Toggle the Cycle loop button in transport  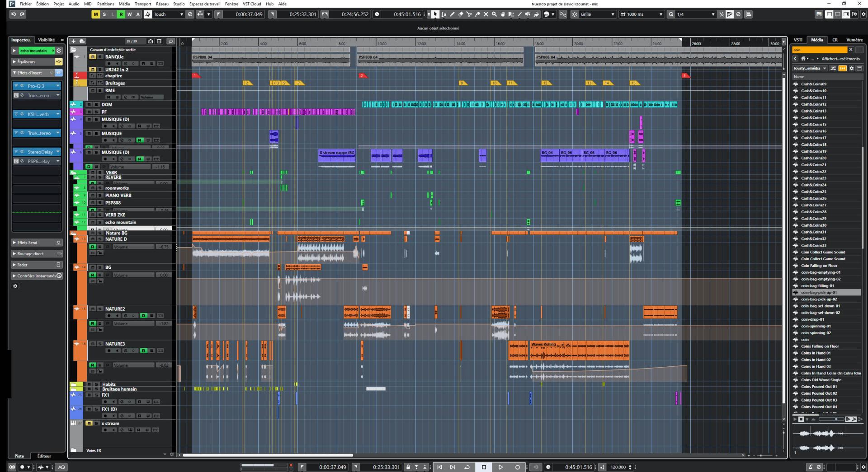[467, 467]
